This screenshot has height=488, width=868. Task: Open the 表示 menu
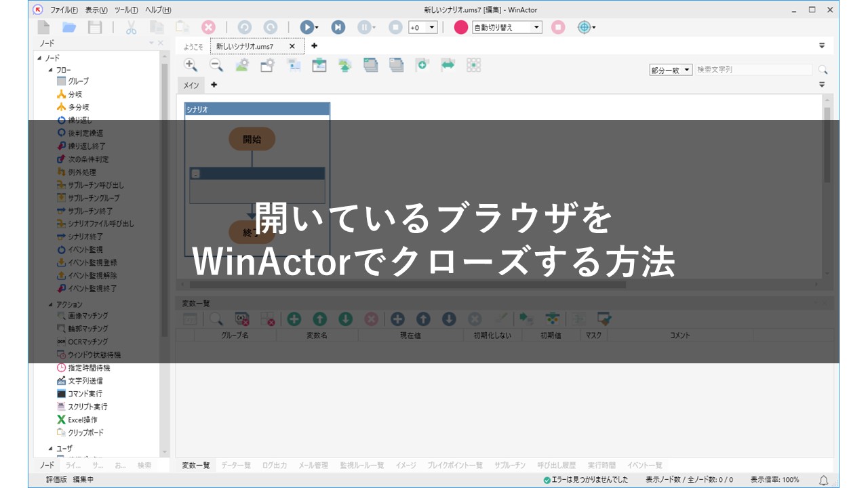point(96,10)
